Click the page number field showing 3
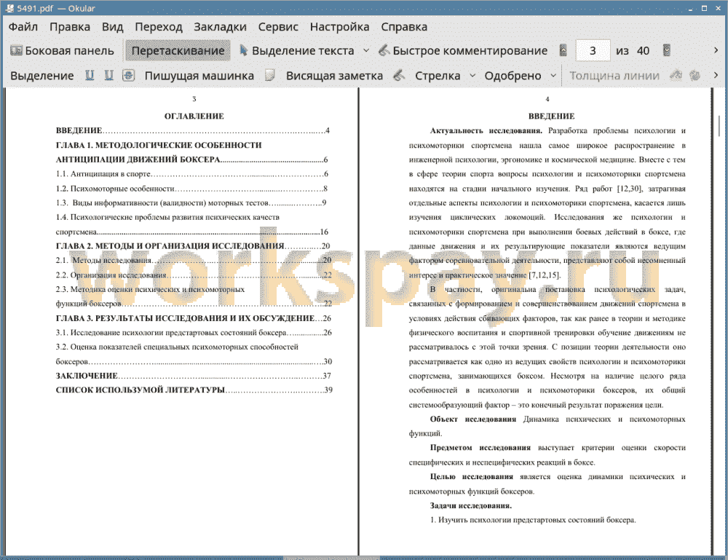The width and height of the screenshot is (728, 560). click(x=593, y=51)
